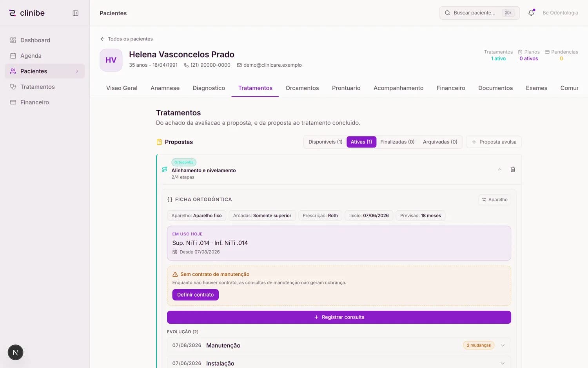Select the Ativas (1) filter
This screenshot has width=588, height=368.
(361, 142)
